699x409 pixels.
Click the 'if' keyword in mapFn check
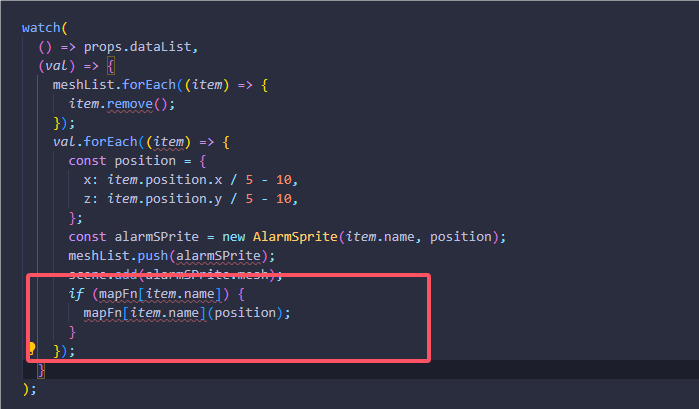click(76, 294)
